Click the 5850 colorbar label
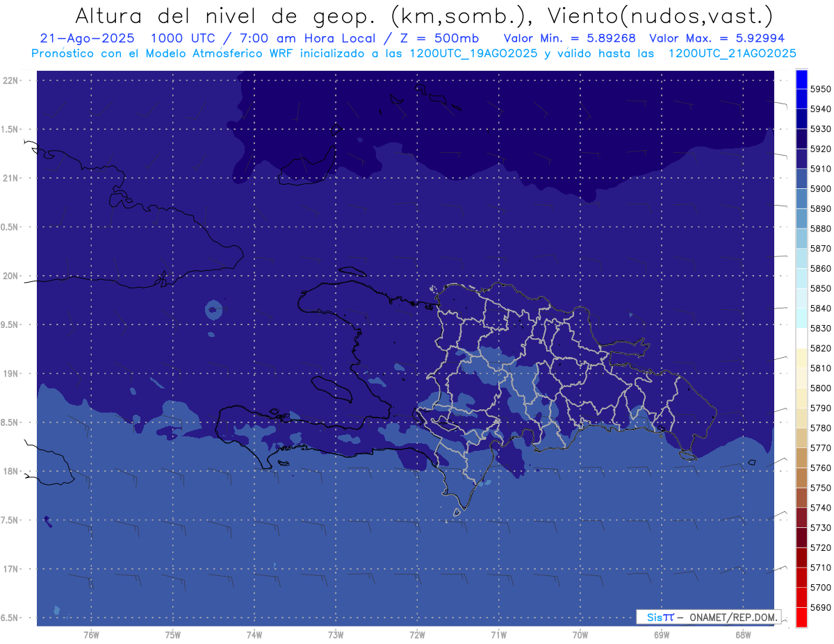 821,288
